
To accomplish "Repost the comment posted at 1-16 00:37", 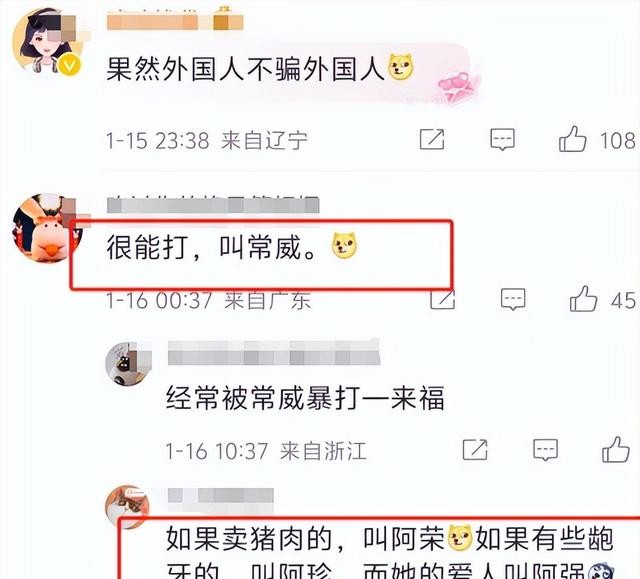I will coord(442,300).
